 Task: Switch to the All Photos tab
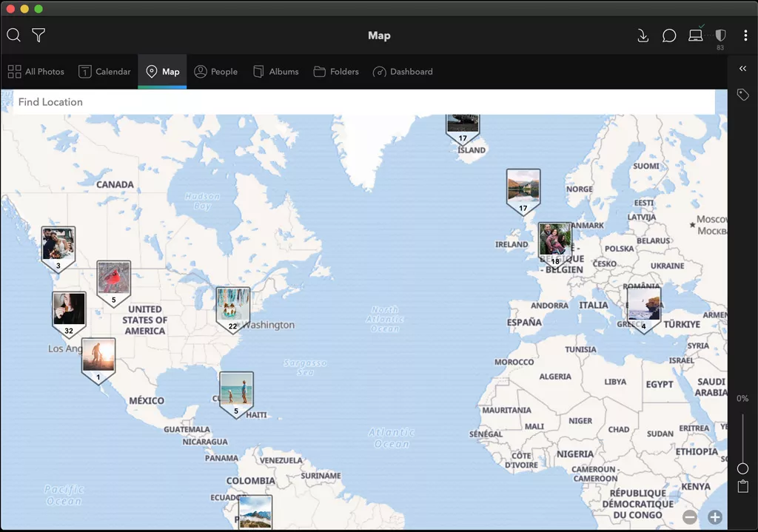coord(36,72)
